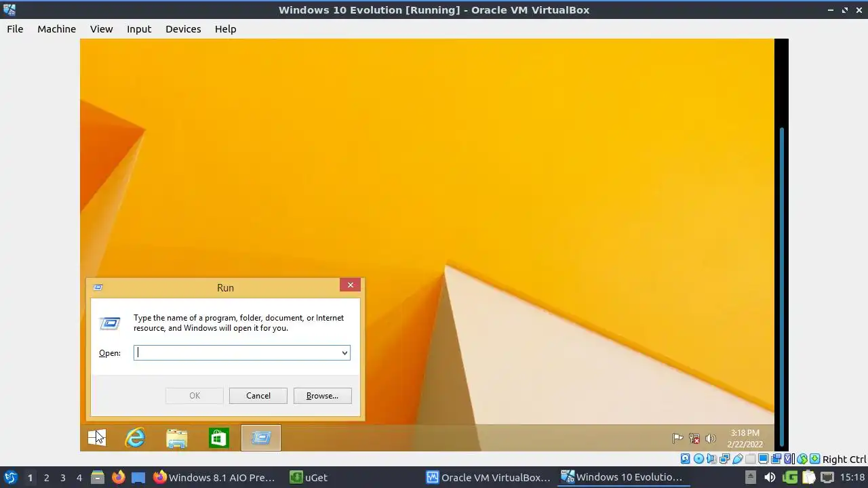Click the blue VirtualBox window scrollbar thumb
Screen dimensions: 868x488
pos(781,287)
